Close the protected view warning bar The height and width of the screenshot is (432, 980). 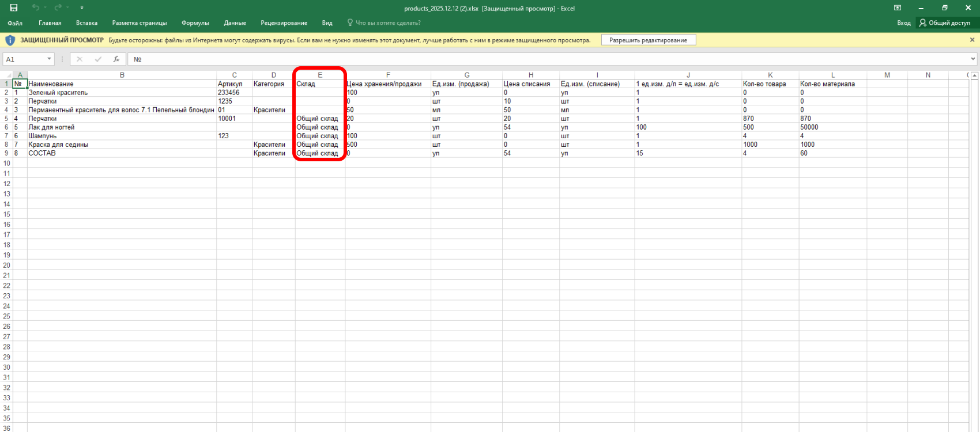point(972,40)
